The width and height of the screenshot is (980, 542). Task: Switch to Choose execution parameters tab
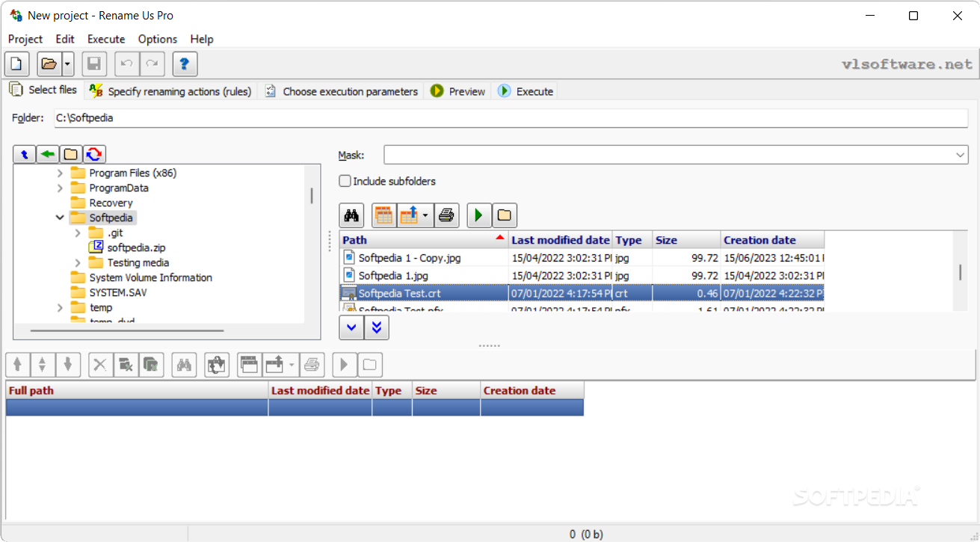(x=342, y=91)
